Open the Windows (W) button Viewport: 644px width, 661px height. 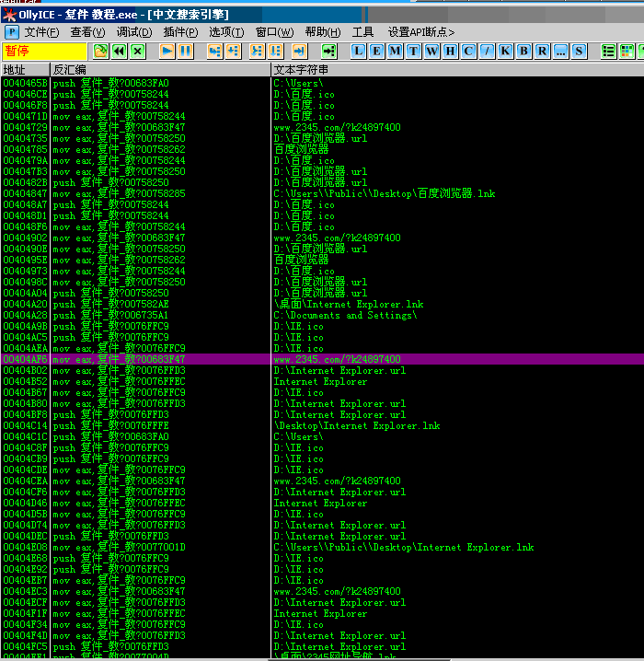[431, 52]
